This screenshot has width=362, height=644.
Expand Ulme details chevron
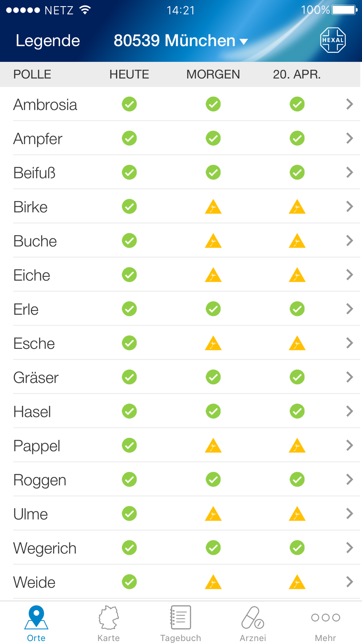(x=349, y=514)
